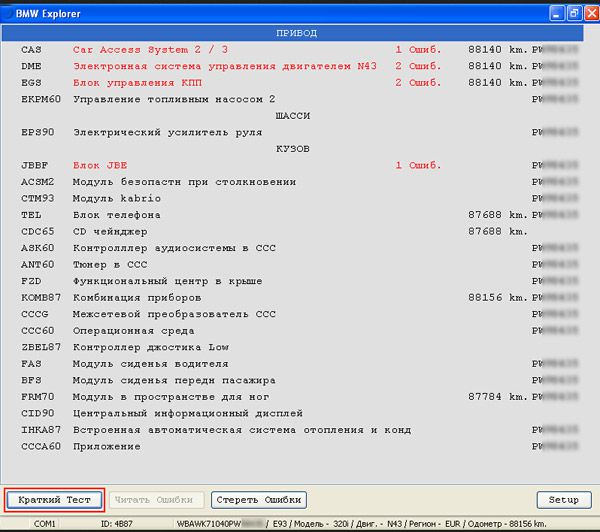Open Тюнер в CCC entry

click(110, 264)
